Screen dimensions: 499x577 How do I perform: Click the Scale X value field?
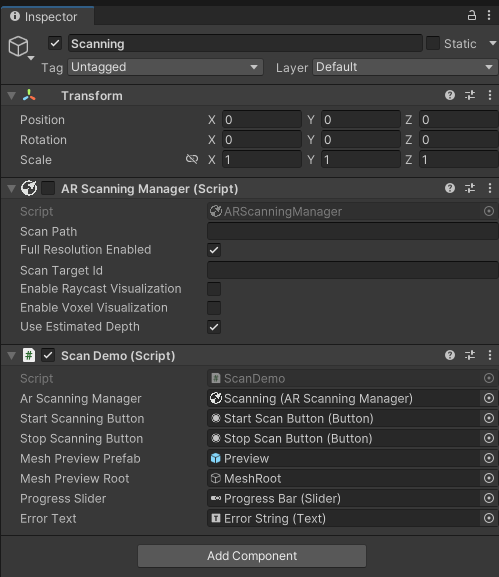262,159
